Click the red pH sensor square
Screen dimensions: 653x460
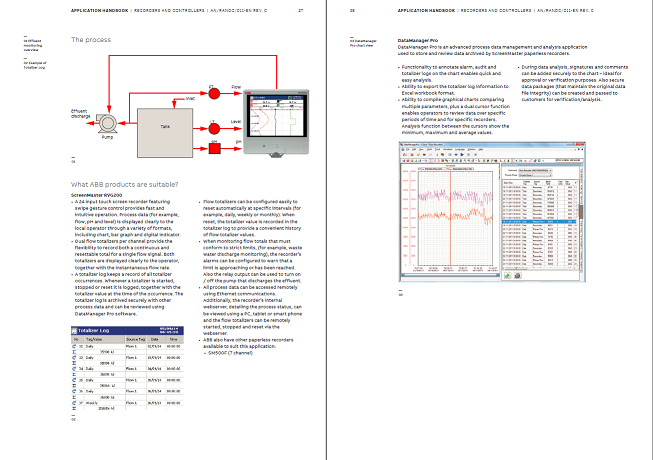[x=212, y=146]
